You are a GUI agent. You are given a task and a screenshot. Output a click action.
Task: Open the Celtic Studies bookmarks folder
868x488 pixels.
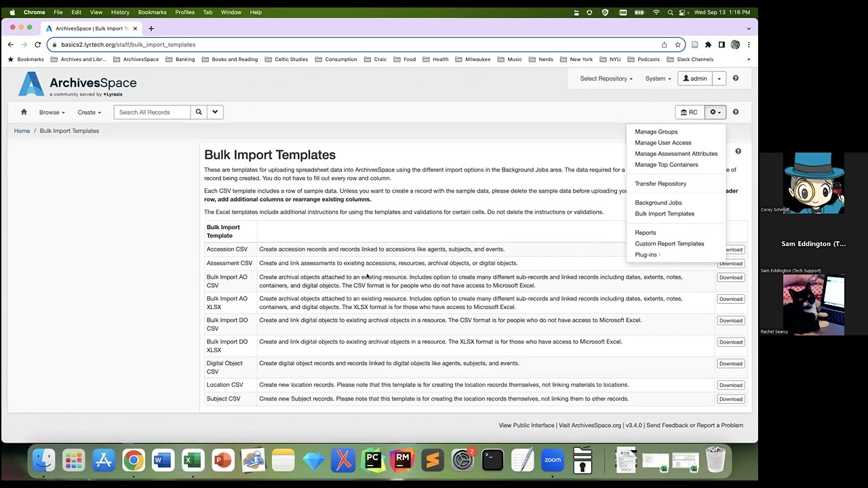(x=286, y=60)
